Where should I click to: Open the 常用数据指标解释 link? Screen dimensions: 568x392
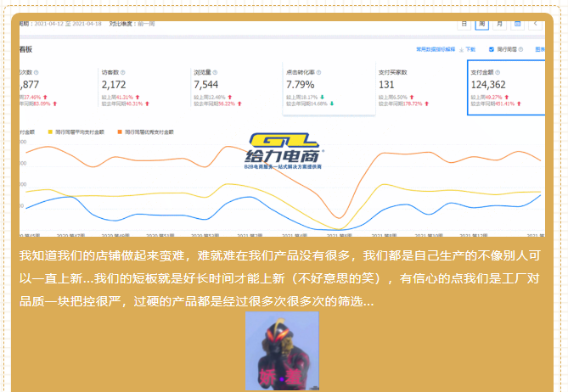click(435, 50)
